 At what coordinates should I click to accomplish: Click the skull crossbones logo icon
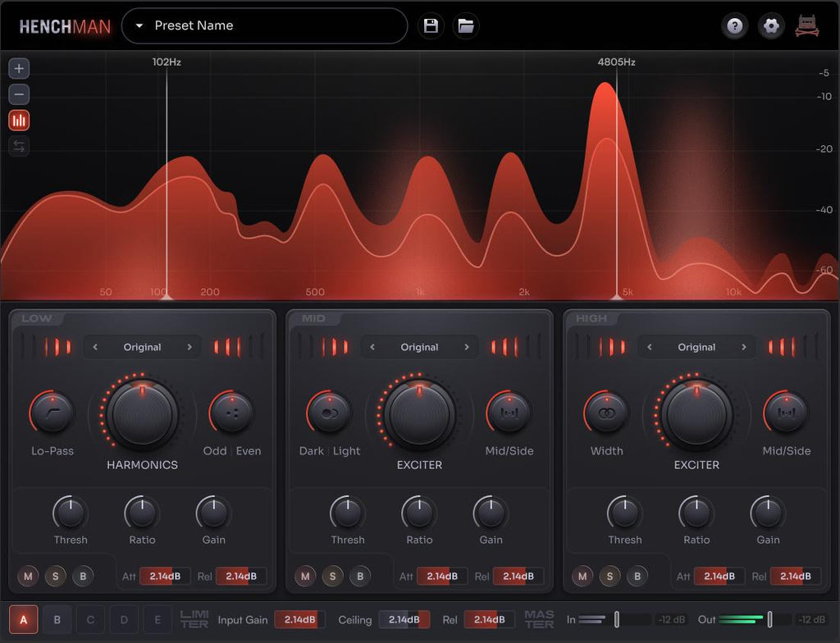tap(807, 25)
